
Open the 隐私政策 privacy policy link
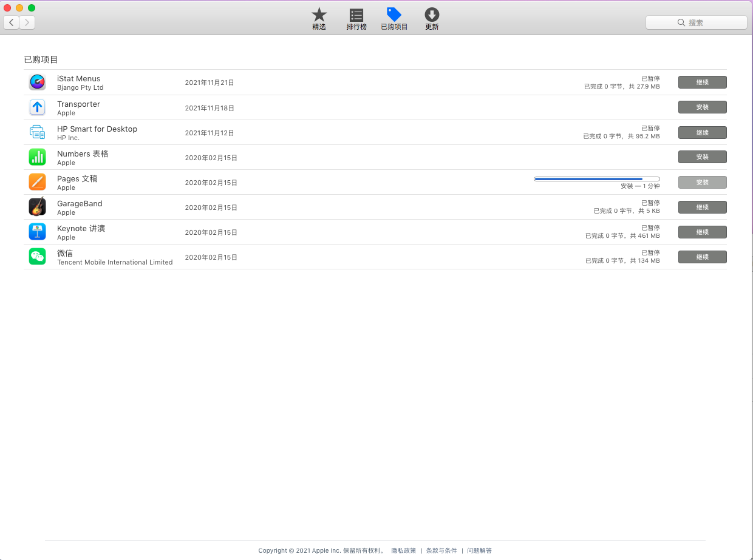404,551
